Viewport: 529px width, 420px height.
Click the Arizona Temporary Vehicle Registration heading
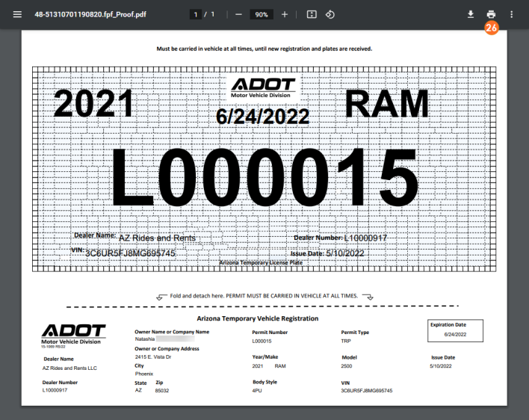click(258, 318)
